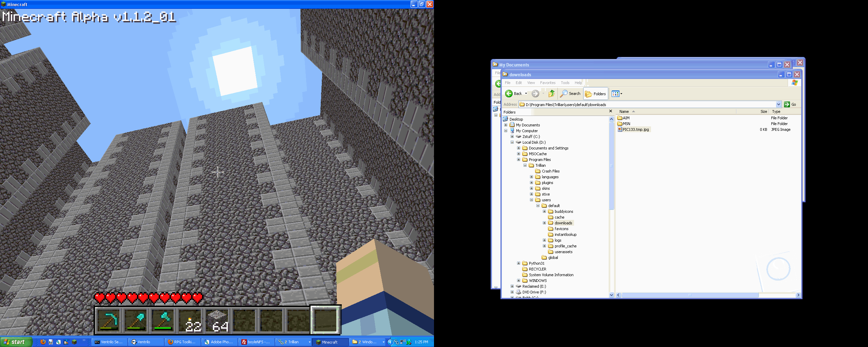Click the Type column header
This screenshot has height=347, width=868.
785,111
